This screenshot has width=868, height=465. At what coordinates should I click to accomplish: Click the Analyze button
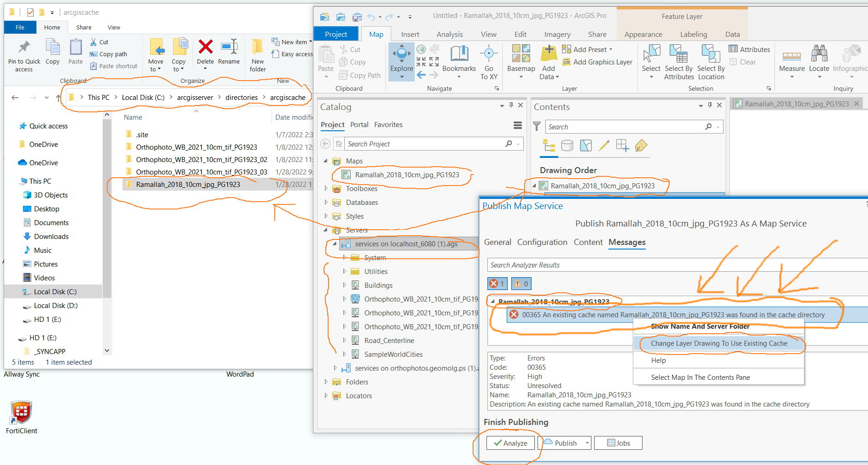511,443
